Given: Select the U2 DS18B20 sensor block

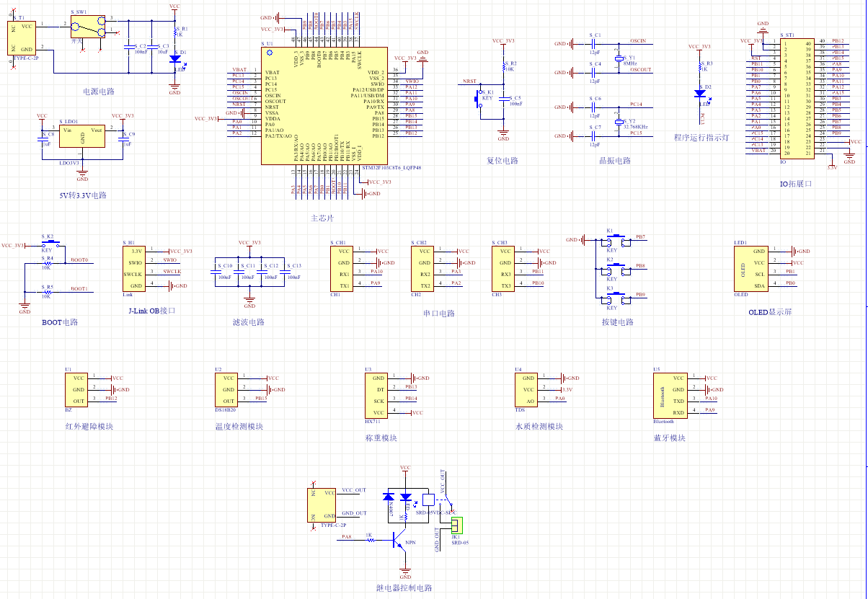Looking at the screenshot, I should (227, 390).
